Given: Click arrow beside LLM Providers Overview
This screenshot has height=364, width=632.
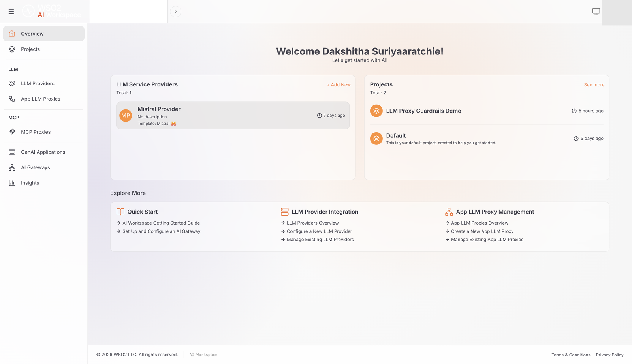Looking at the screenshot, I should [x=283, y=223].
